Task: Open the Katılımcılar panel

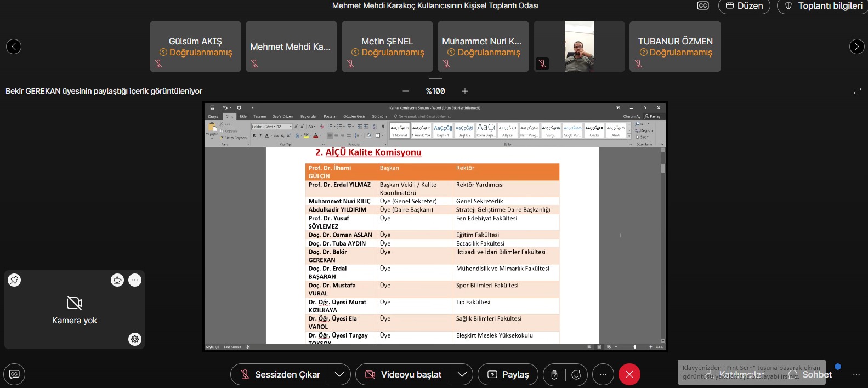Action: pyautogui.click(x=735, y=374)
